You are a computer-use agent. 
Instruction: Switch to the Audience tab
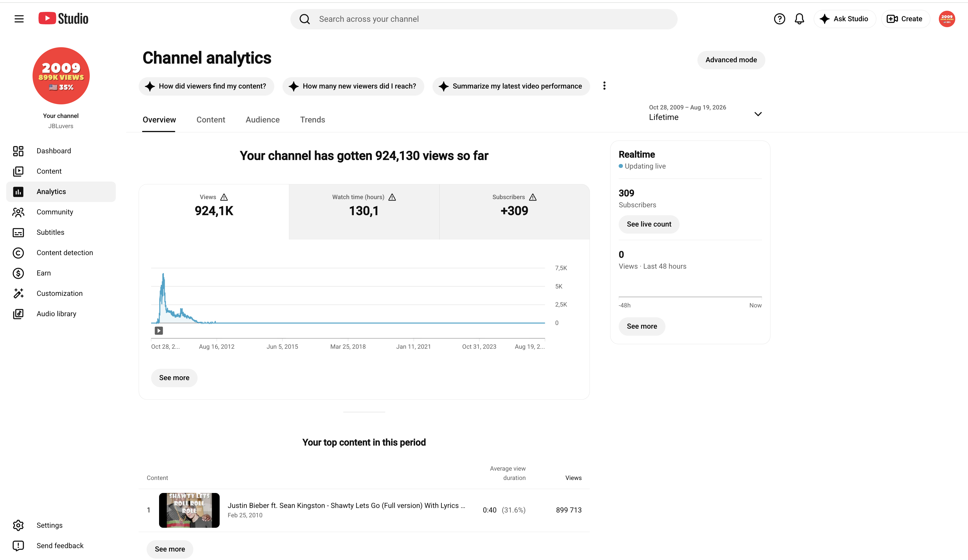[x=262, y=119]
